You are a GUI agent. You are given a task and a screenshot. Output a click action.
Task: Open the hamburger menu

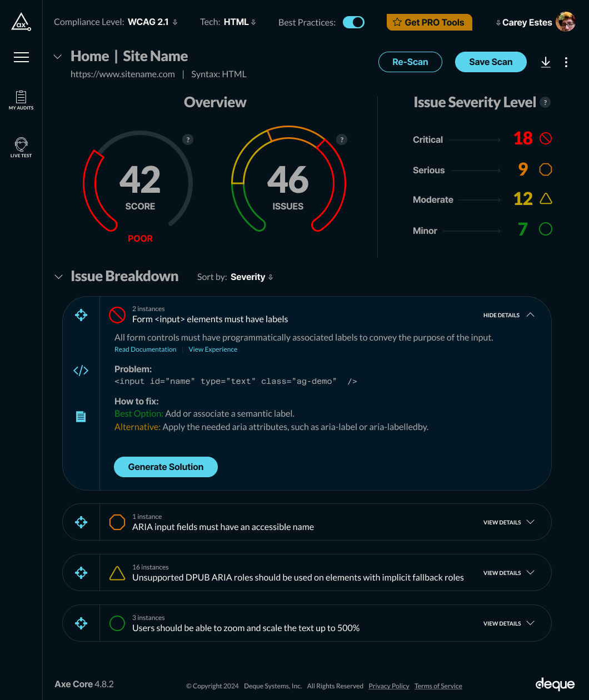21,57
